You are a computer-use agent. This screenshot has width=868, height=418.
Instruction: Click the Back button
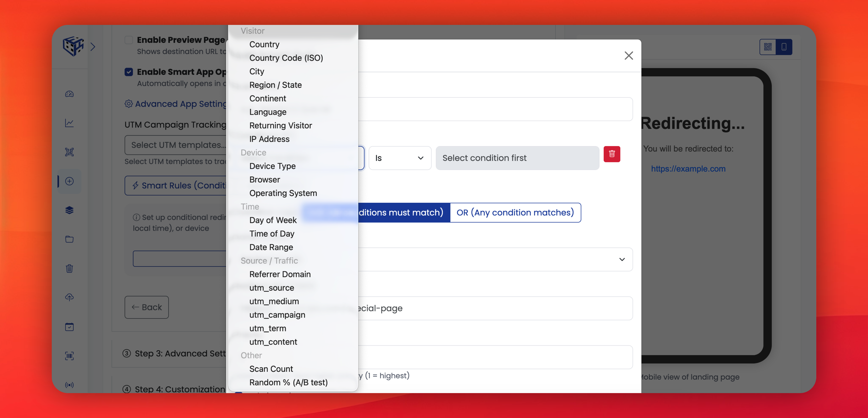pos(147,307)
